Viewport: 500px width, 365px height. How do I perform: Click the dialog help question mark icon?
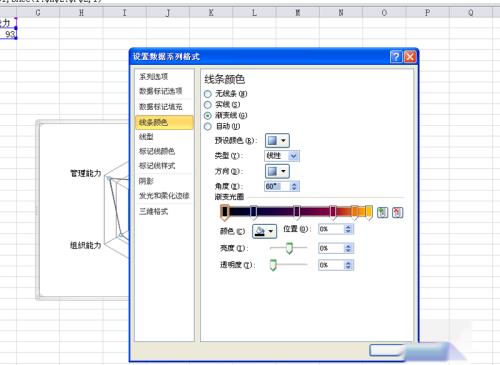(x=396, y=57)
